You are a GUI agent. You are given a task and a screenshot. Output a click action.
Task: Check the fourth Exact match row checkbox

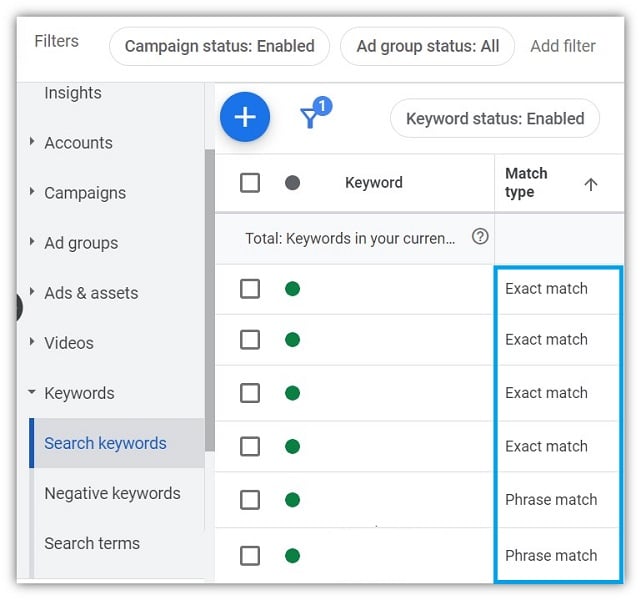click(250, 446)
